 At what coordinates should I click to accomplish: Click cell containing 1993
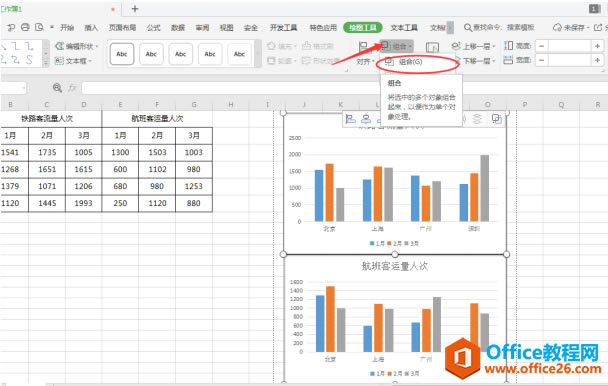pyautogui.click(x=83, y=203)
